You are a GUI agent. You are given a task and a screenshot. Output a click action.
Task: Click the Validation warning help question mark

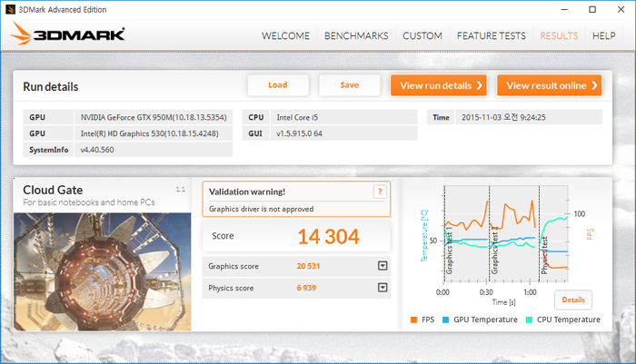379,192
